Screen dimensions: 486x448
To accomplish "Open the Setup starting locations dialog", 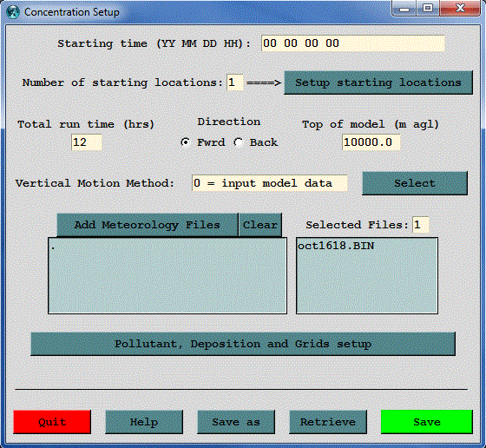I will (378, 82).
